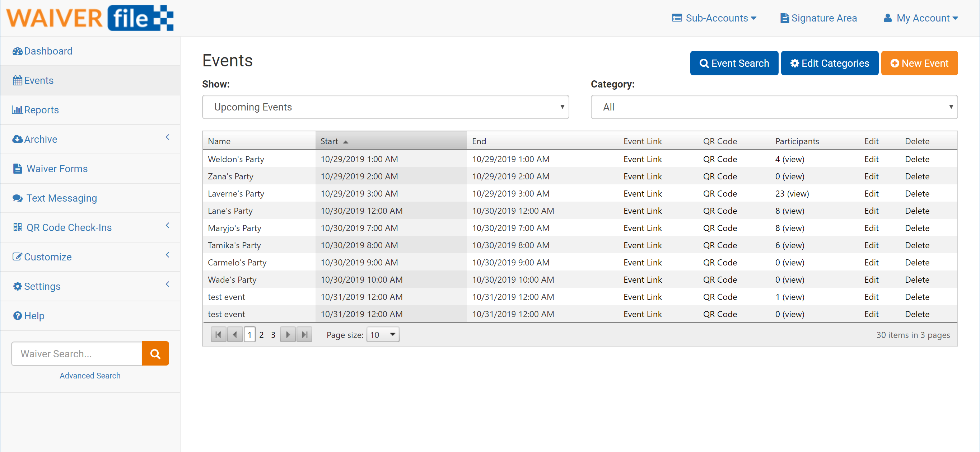The image size is (980, 452).
Task: Sort table by Start column header
Action: [x=330, y=141]
